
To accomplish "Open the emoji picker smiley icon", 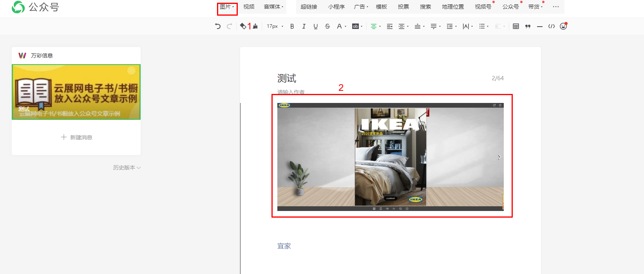I will click(x=563, y=26).
